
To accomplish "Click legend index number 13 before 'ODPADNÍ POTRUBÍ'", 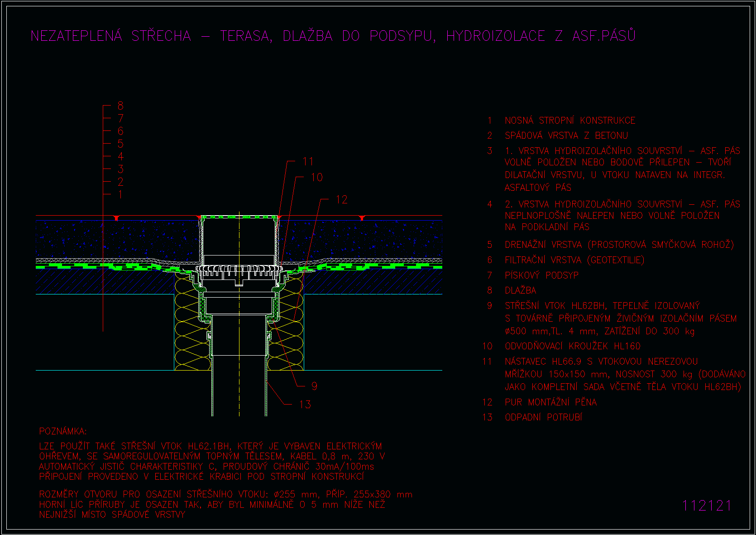I will tap(487, 417).
